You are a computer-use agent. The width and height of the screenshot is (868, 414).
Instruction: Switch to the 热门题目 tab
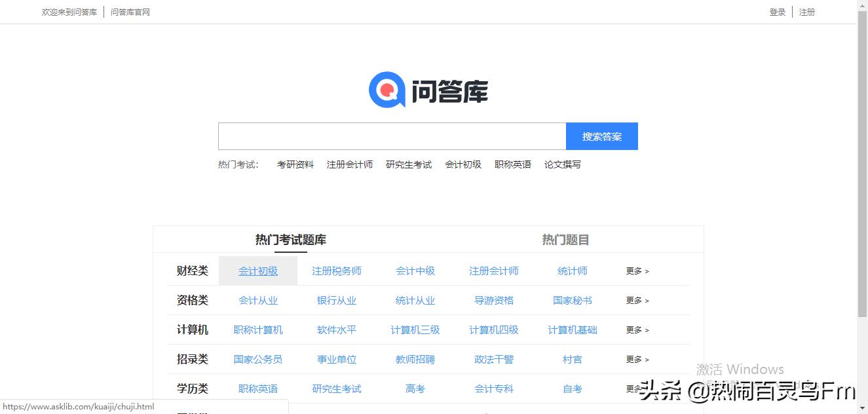tap(565, 239)
